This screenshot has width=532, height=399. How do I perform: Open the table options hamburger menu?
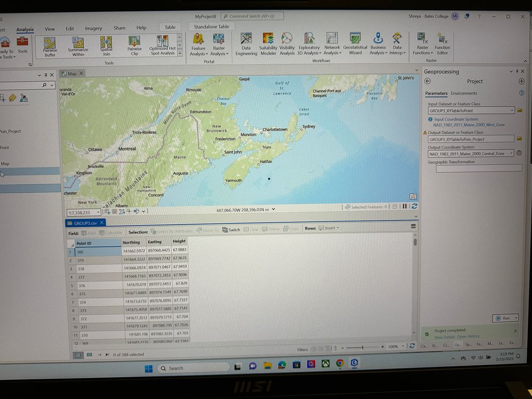tap(413, 226)
